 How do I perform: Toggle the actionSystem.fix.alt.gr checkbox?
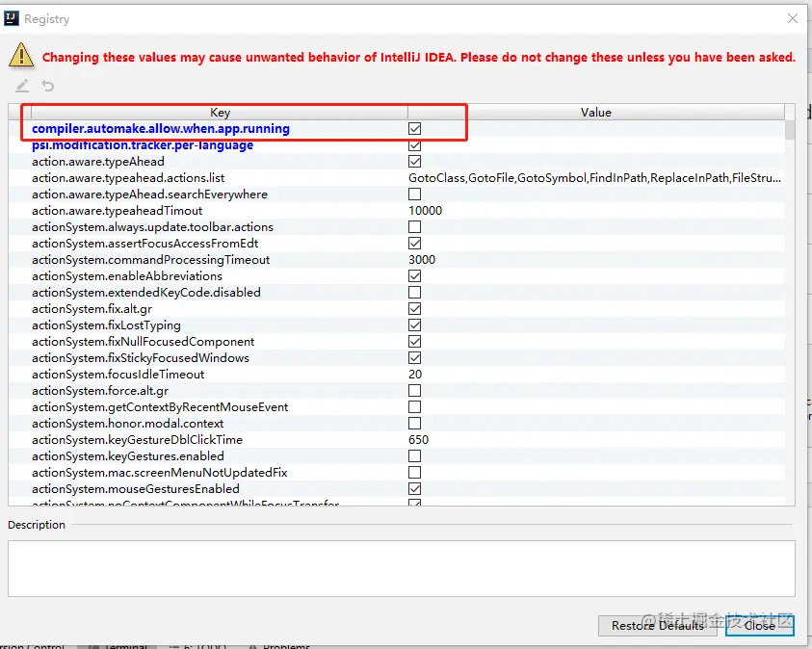pos(414,309)
